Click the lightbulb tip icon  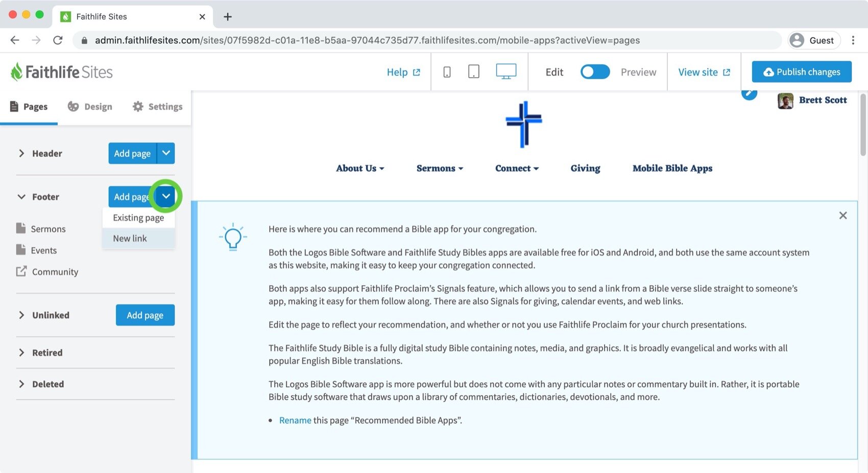pos(233,237)
